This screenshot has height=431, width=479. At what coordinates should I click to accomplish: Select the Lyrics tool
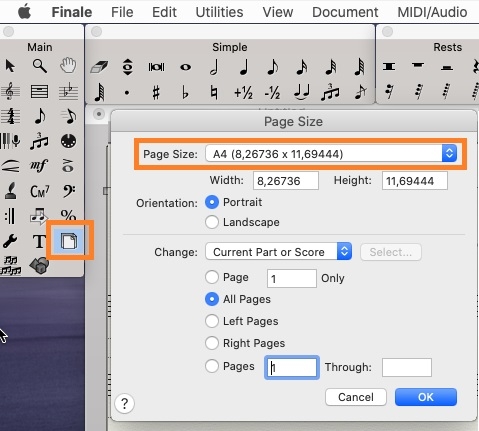coord(10,191)
